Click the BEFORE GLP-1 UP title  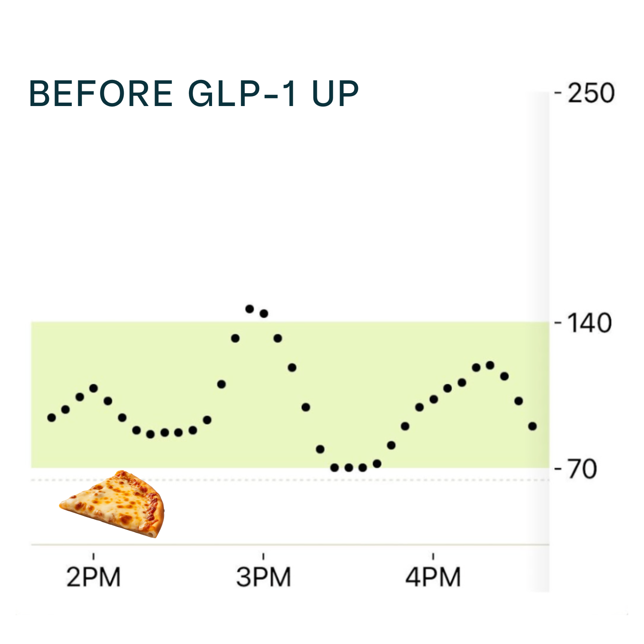tap(194, 94)
